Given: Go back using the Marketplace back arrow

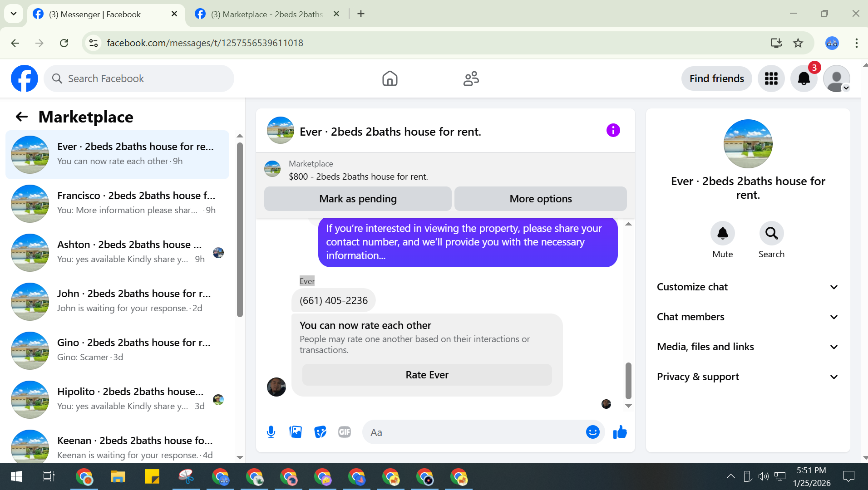Looking at the screenshot, I should (22, 117).
